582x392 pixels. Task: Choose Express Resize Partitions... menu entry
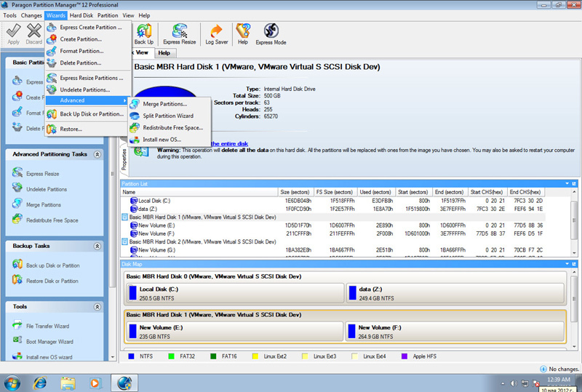[88, 78]
